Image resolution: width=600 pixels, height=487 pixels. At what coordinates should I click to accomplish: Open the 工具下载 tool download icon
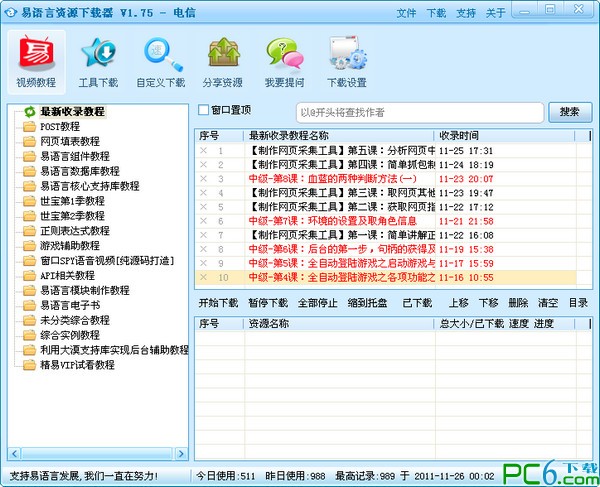pos(98,62)
